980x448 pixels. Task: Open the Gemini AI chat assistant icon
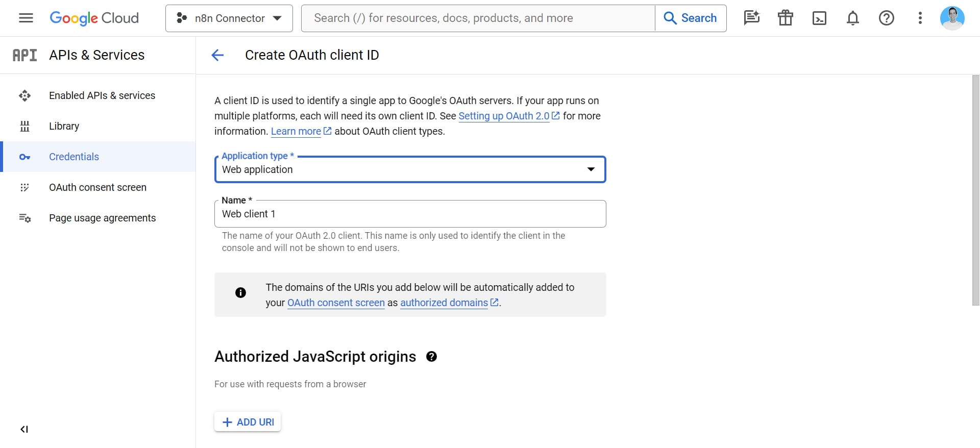(x=751, y=18)
